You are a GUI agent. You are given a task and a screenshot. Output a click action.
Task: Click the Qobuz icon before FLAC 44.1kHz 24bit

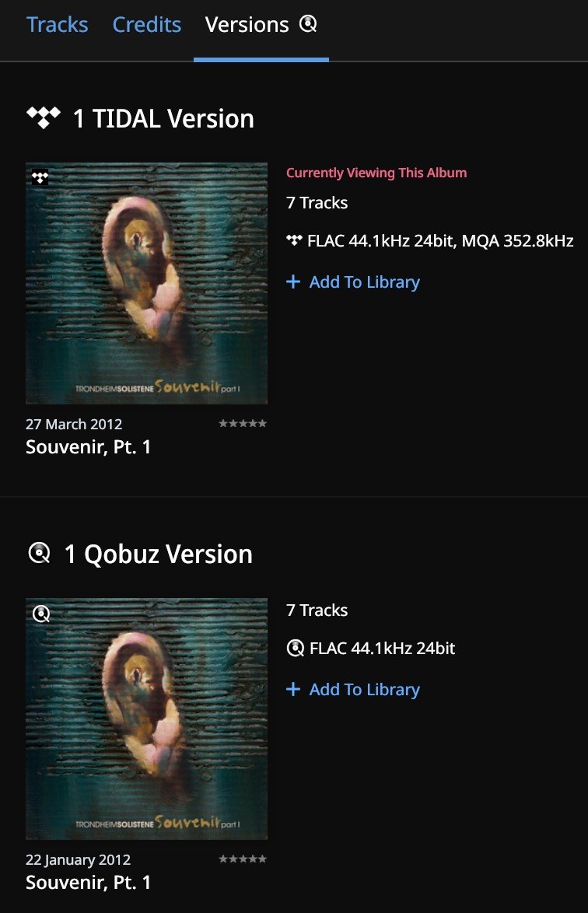(x=295, y=648)
